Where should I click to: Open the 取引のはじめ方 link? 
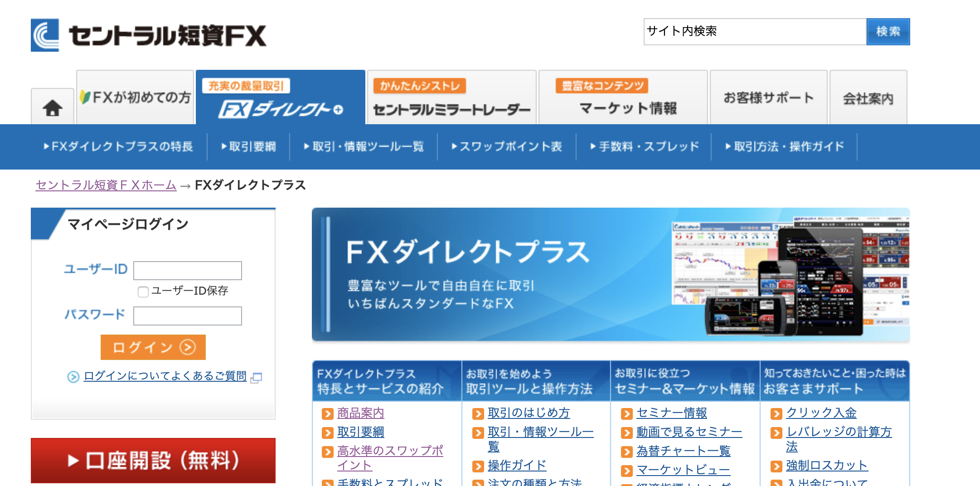coord(529,413)
